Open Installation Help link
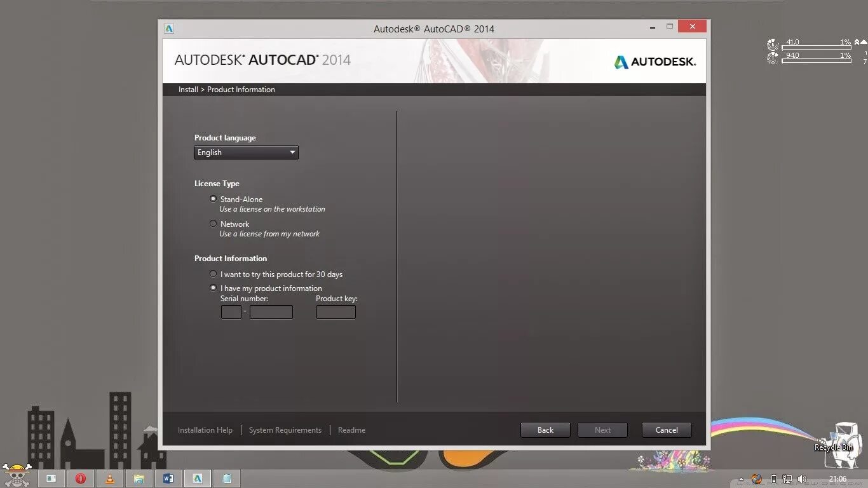Image resolution: width=868 pixels, height=488 pixels. pyautogui.click(x=205, y=430)
